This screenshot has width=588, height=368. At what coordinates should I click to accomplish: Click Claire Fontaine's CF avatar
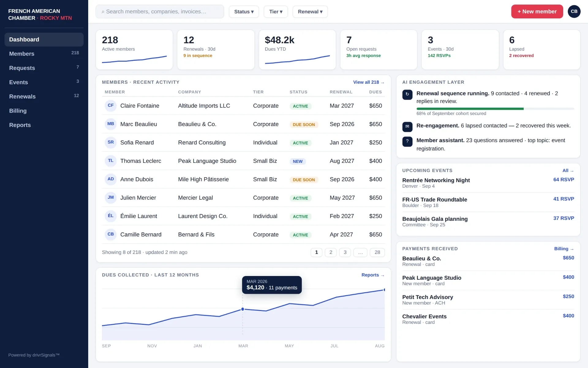click(x=111, y=105)
